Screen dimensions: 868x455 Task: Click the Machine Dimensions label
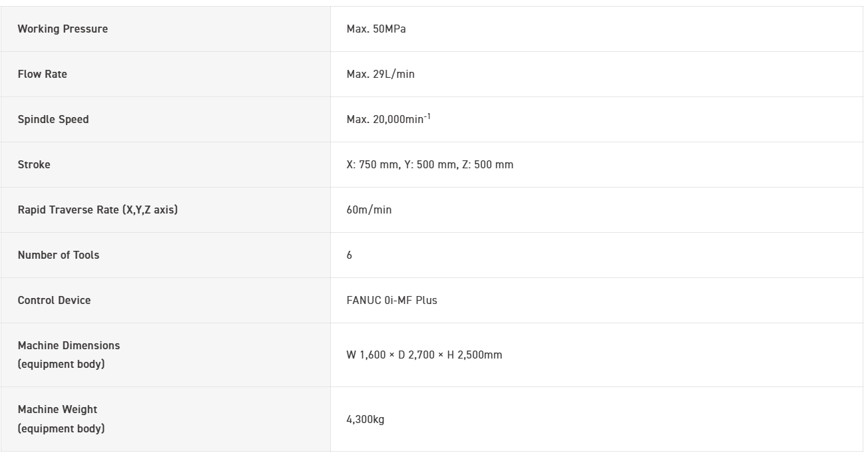[69, 346]
